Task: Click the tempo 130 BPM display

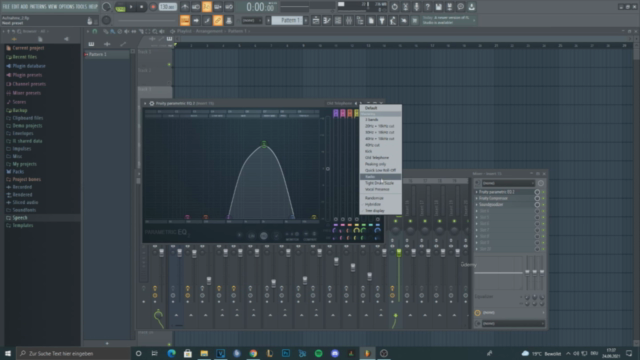Action: pos(168,7)
